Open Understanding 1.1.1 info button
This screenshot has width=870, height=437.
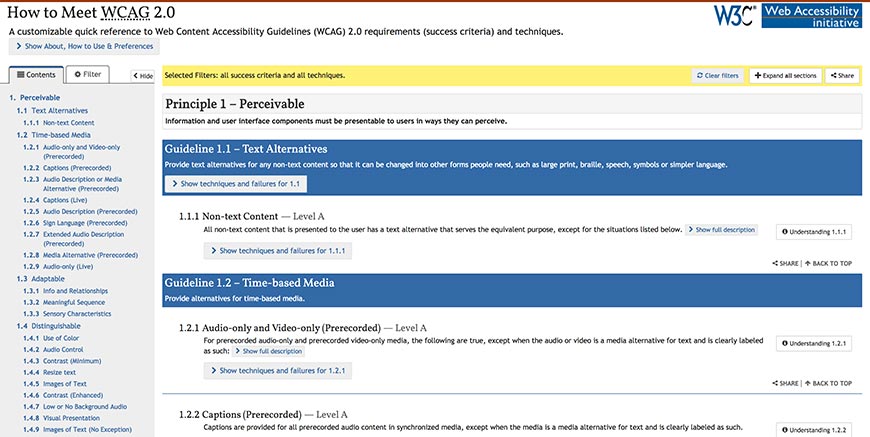tap(816, 232)
